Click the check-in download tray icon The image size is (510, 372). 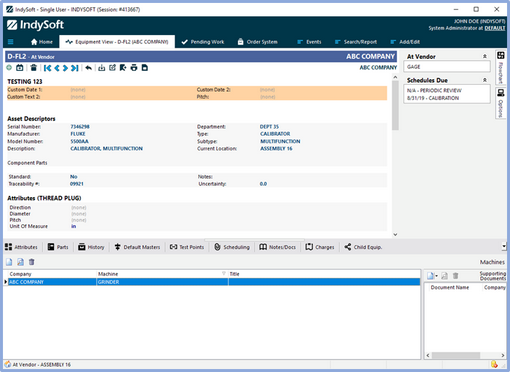[x=102, y=68]
